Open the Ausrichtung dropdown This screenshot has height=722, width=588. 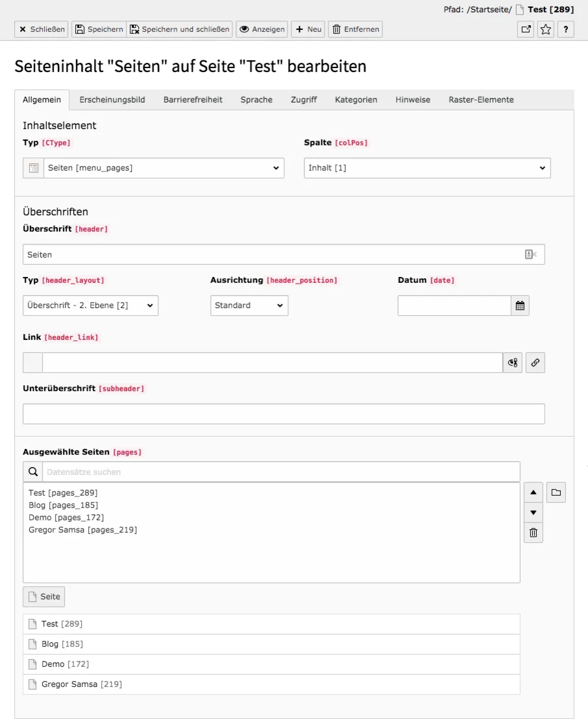[x=249, y=306]
